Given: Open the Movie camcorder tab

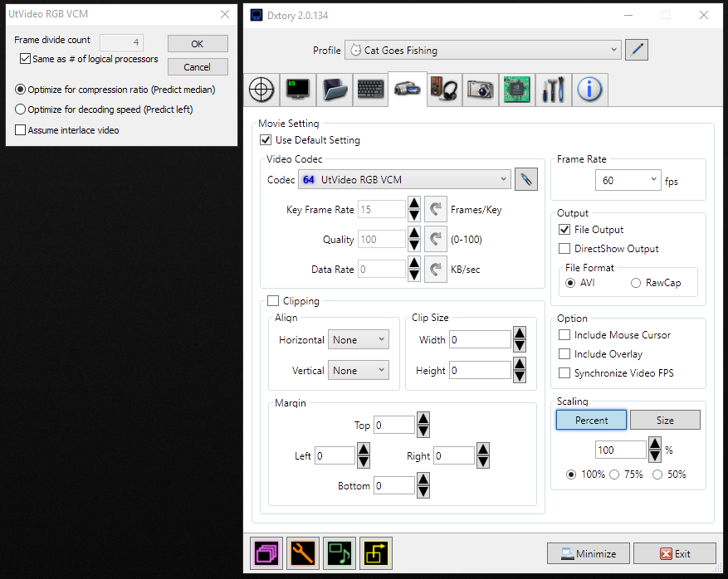Looking at the screenshot, I should pos(408,89).
